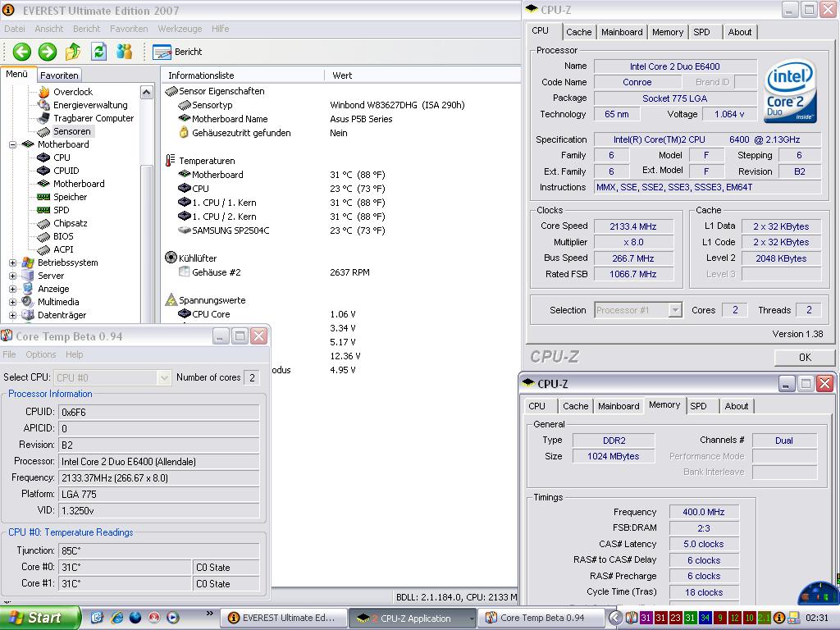Expand Quick Launch overflow chevron in taskbar
This screenshot has width=840, height=630.
click(209, 614)
